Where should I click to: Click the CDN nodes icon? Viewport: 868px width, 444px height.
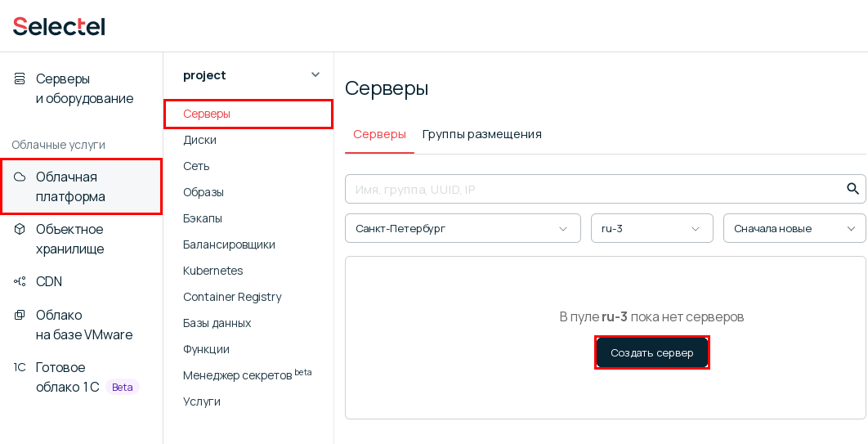pyautogui.click(x=20, y=281)
